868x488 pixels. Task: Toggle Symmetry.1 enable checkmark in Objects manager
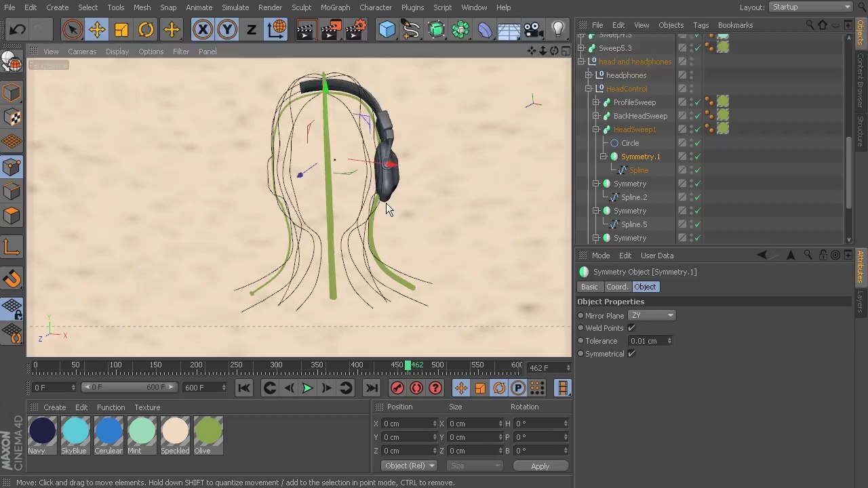[x=697, y=157]
